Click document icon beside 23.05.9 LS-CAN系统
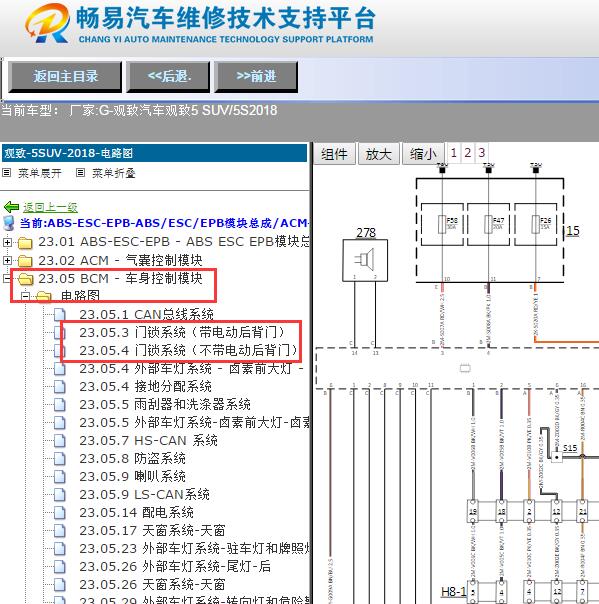This screenshot has height=604, width=599. click(60, 494)
